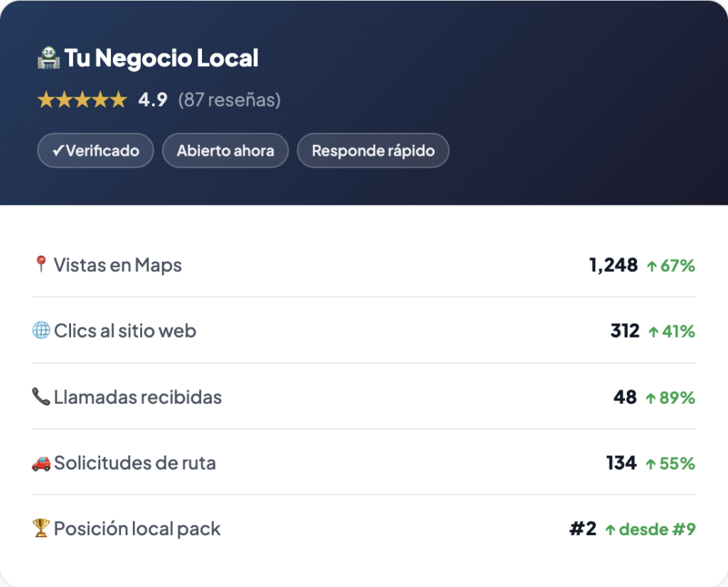The width and height of the screenshot is (728, 587).
Task: Click the Llamadas recibidas label
Action: click(138, 397)
